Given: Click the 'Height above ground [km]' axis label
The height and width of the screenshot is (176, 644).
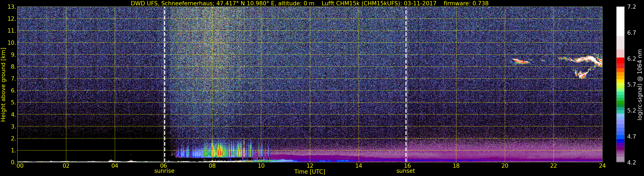Looking at the screenshot, I should click(3, 85).
